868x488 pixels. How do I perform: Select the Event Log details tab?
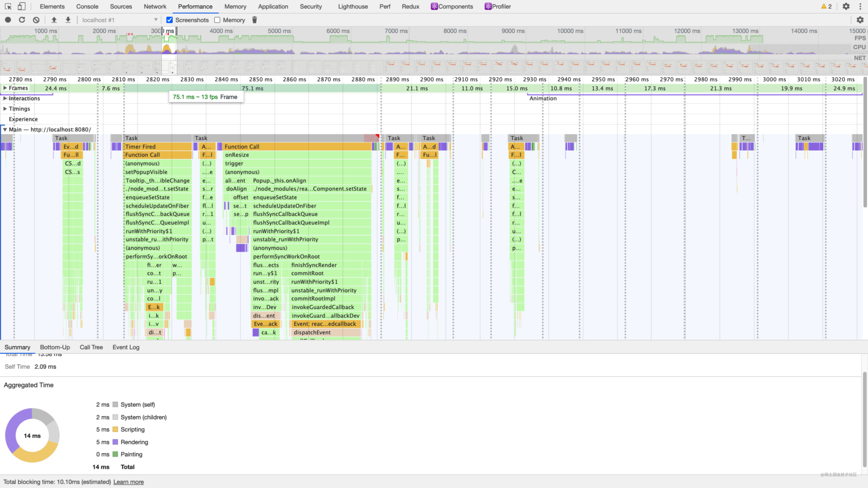point(126,347)
